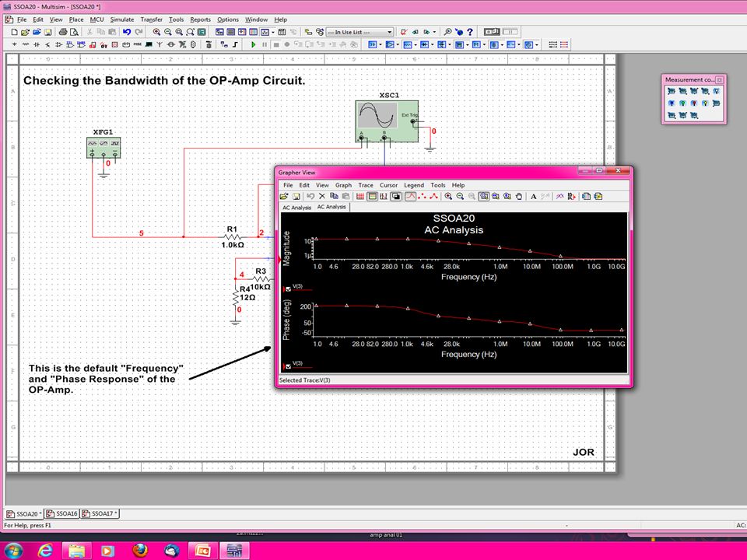This screenshot has height=560, width=747.
Task: Open the In Use List dropdown
Action: [359, 32]
